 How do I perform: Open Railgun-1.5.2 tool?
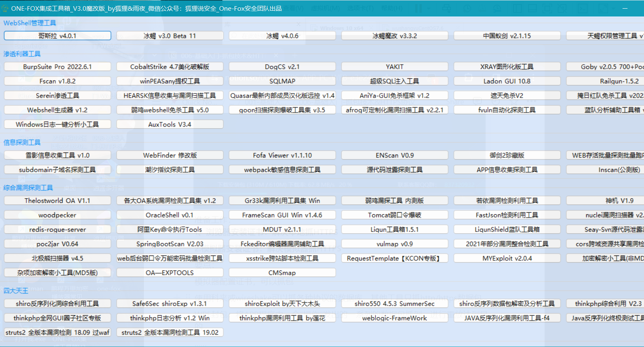click(605, 81)
